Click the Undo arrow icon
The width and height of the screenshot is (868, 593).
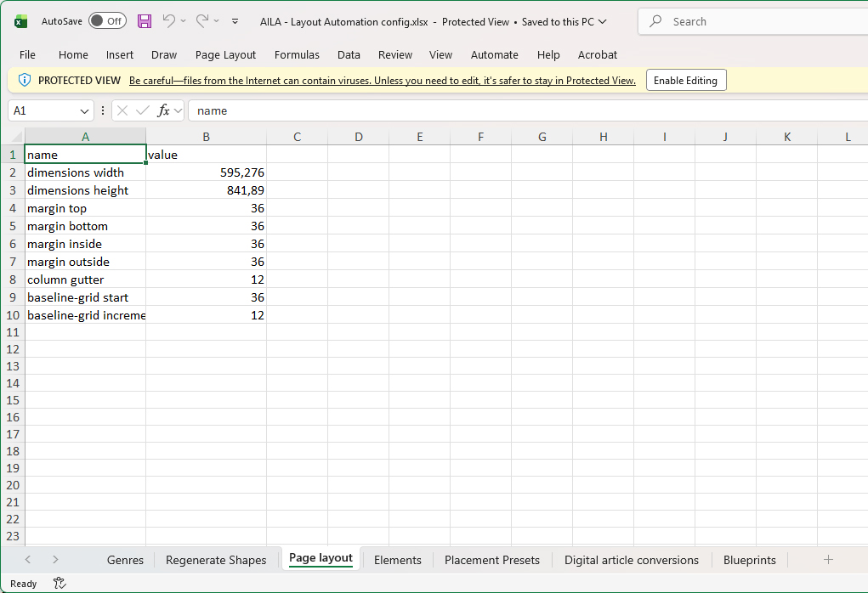coord(169,21)
